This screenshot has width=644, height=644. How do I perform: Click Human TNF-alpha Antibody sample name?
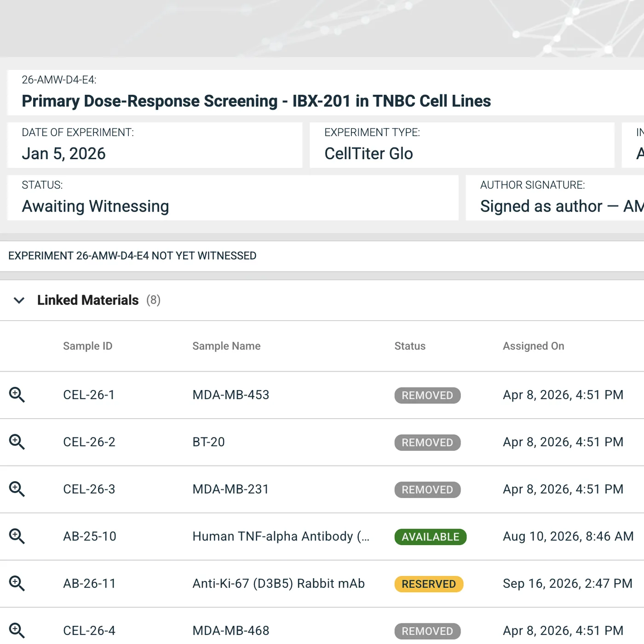pyautogui.click(x=281, y=536)
